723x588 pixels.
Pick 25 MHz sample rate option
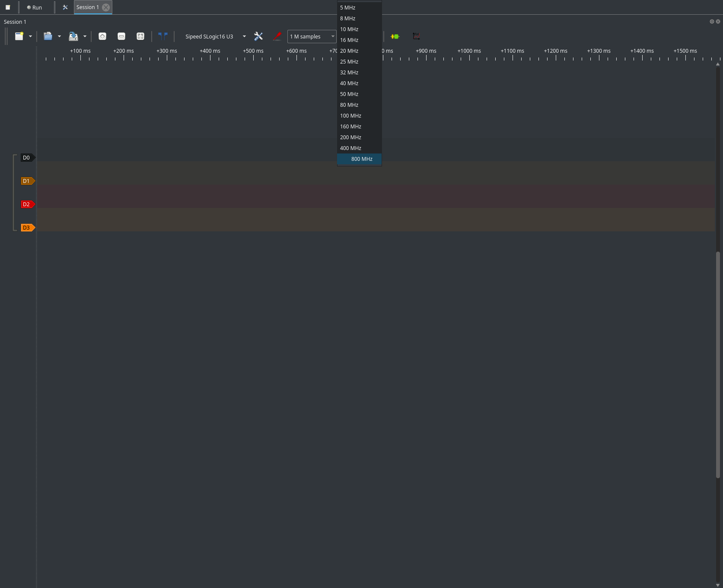point(349,62)
